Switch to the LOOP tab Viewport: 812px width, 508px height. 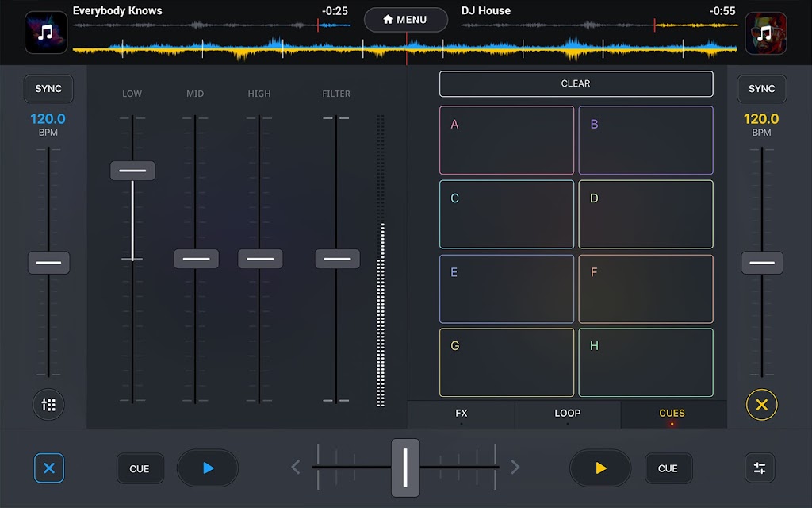[x=567, y=414]
